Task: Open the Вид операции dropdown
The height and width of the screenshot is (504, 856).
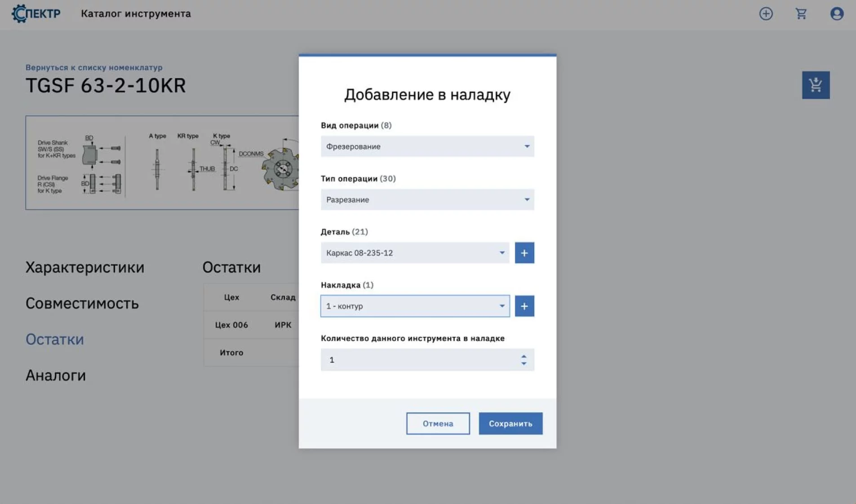Action: tap(427, 146)
